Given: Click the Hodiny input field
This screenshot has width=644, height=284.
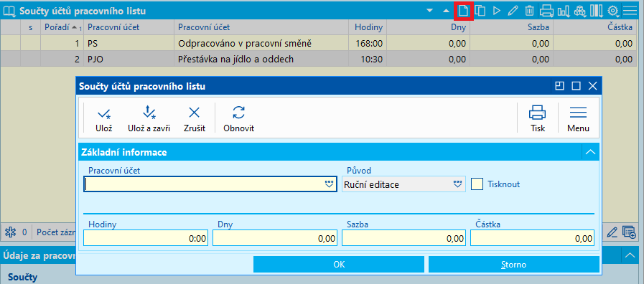Looking at the screenshot, I should coord(146,238).
